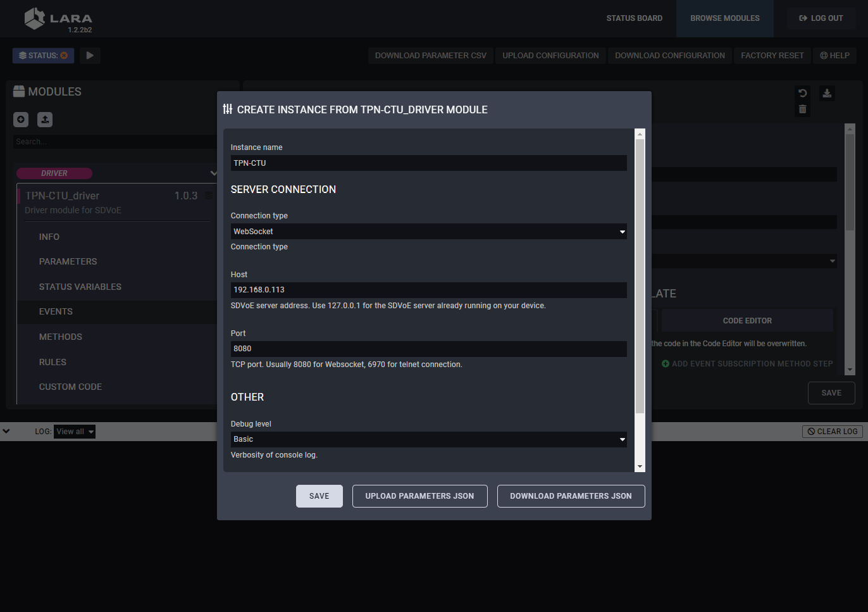The height and width of the screenshot is (612, 868).
Task: Click the download icon in the editor panel
Action: 827,93
